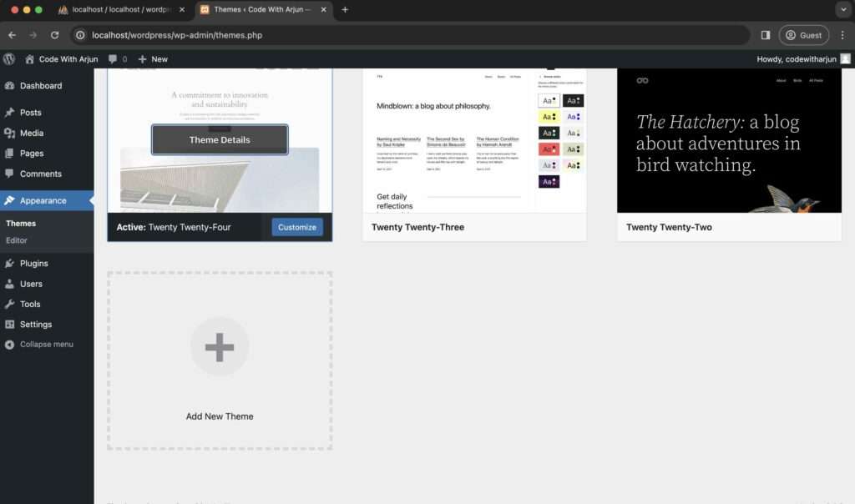Open the Dashboard menu item
The image size is (855, 504).
(47, 86)
